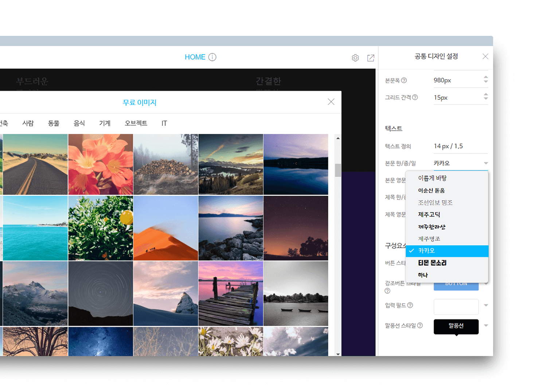Switch to the 사람 image category
The image size is (547, 392).
tap(28, 123)
